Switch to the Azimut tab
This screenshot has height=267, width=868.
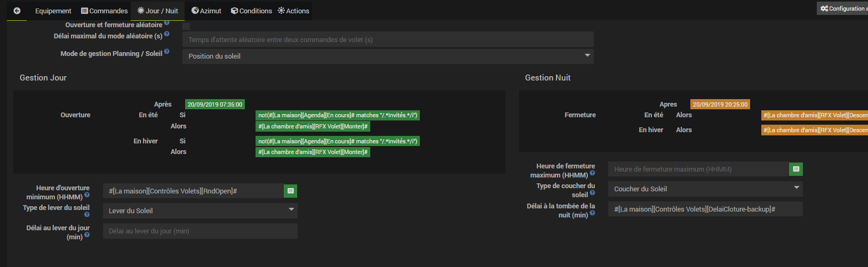click(206, 11)
